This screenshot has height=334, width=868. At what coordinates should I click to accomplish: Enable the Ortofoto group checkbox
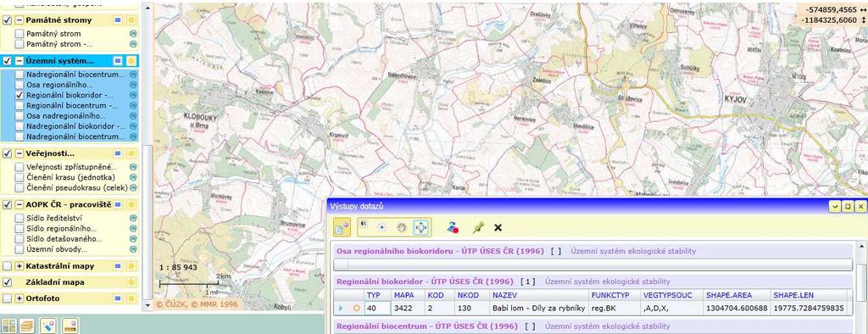pyautogui.click(x=7, y=298)
